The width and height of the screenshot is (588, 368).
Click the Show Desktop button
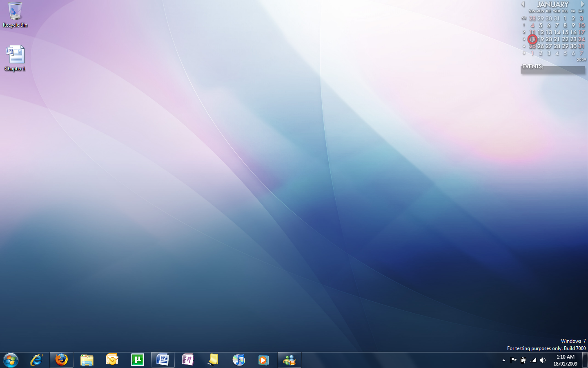tap(585, 360)
